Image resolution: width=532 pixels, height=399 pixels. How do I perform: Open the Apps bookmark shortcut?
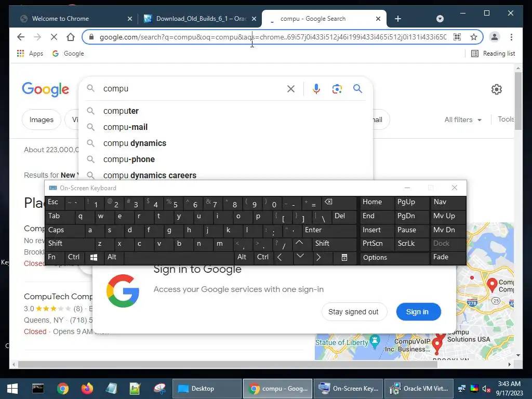(x=30, y=54)
